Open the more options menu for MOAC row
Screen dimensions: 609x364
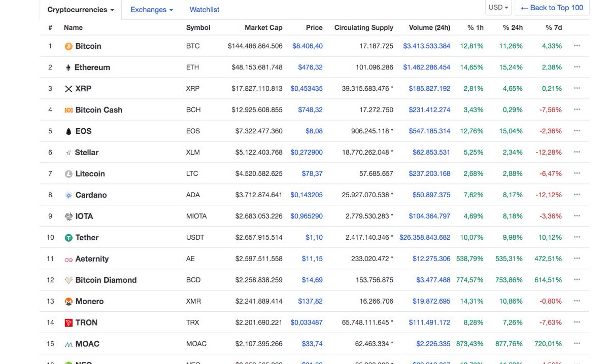coord(577,344)
